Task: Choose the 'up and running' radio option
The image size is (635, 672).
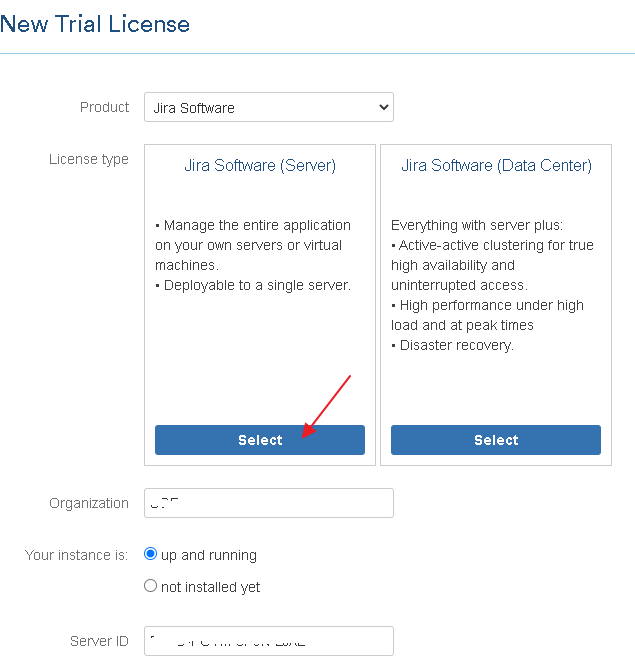Action: coord(150,554)
